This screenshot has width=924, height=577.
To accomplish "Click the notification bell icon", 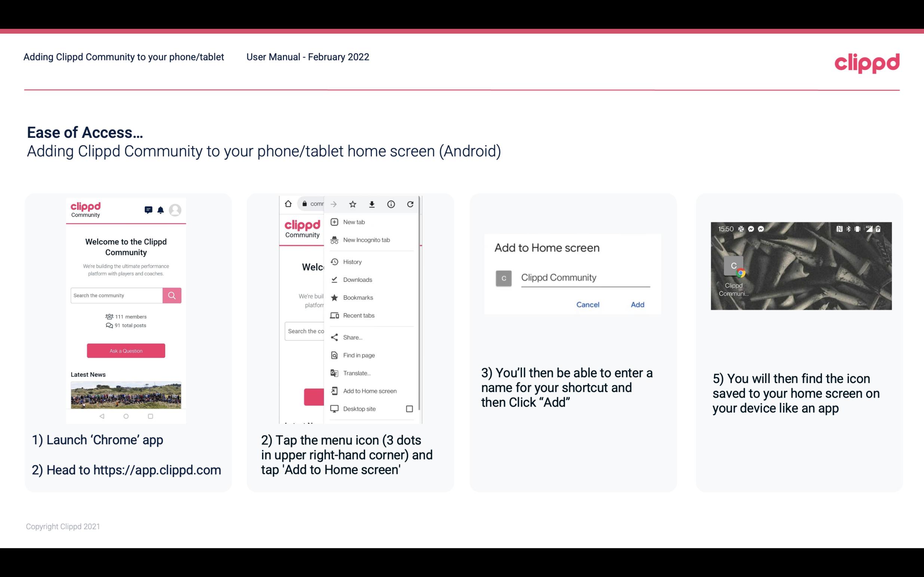I will click(161, 209).
